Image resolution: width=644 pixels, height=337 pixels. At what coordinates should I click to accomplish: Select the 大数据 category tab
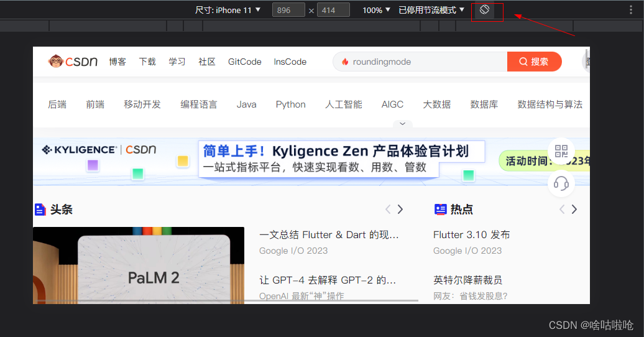(x=437, y=104)
